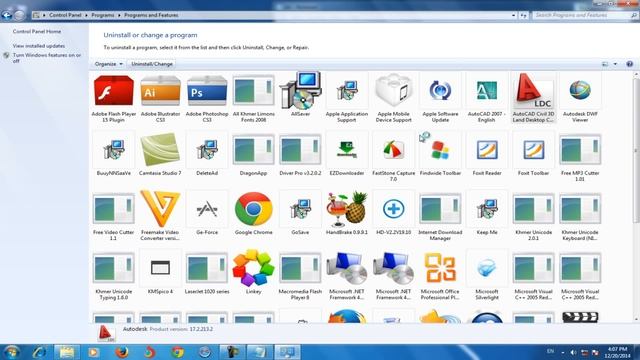Select the HD-V2.2V19.10 icon
Viewport: 640px width, 360px height.
393,209
